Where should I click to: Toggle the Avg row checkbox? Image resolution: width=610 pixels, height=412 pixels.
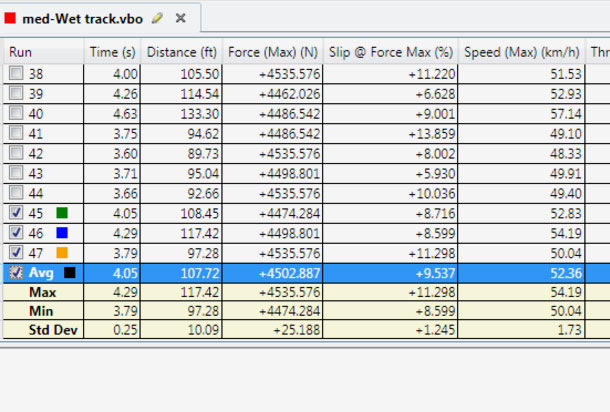tap(16, 272)
